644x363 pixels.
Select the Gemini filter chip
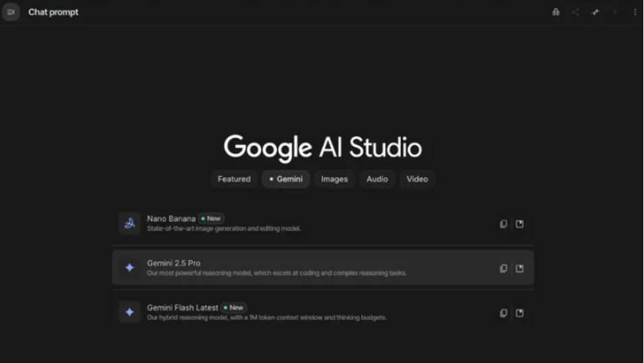point(286,179)
